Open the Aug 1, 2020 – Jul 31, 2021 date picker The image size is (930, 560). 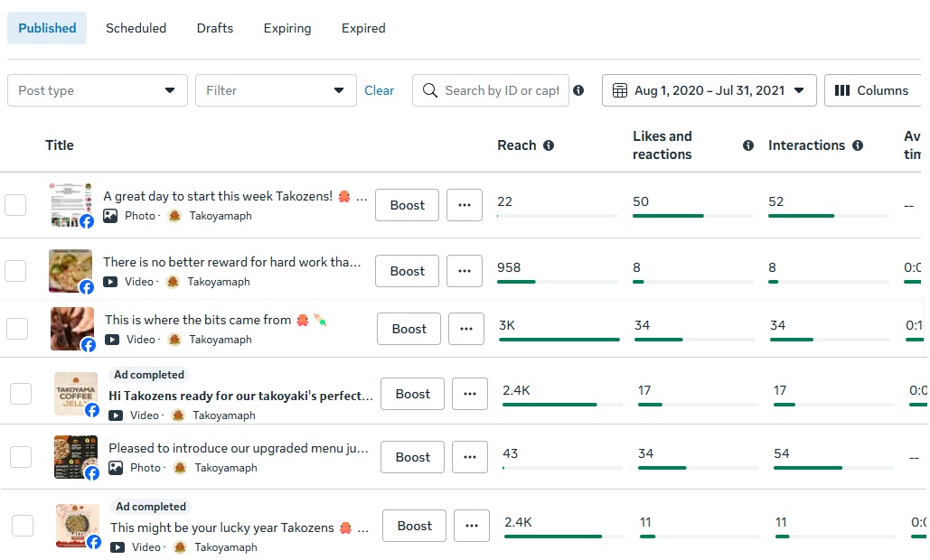[709, 90]
